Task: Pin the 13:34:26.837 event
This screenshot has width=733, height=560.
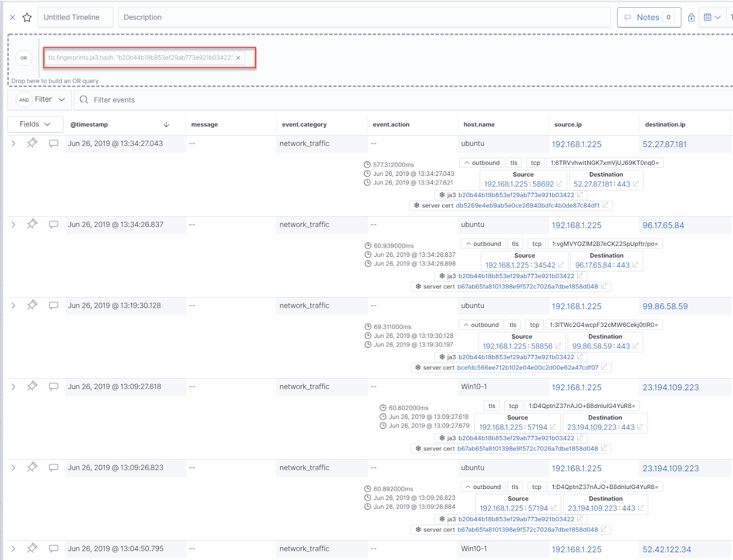Action: click(32, 224)
